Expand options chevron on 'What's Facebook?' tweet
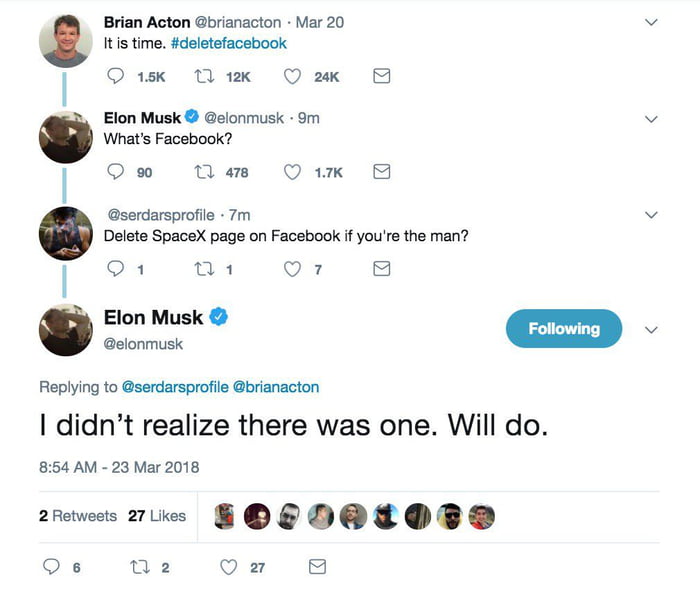Viewport: 700px width, 610px height. coord(651,119)
